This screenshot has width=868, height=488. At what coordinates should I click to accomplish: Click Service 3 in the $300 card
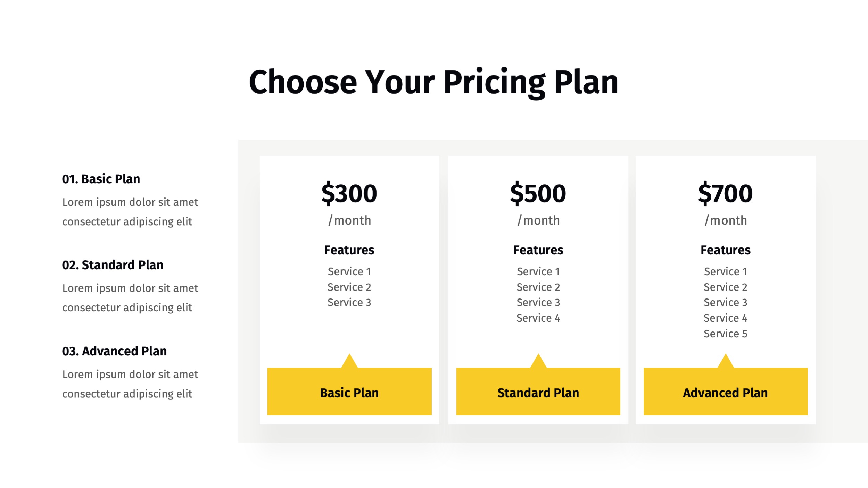349,302
